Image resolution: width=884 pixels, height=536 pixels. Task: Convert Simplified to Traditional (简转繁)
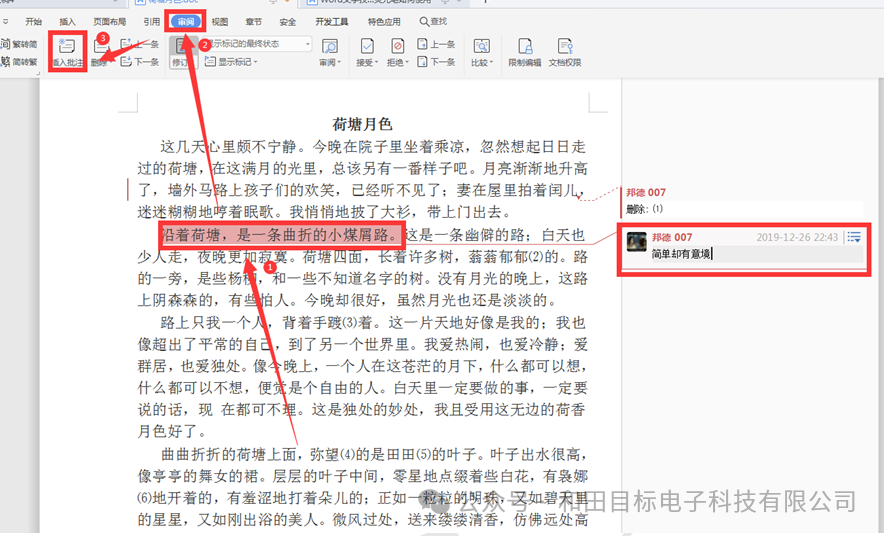[x=19, y=61]
